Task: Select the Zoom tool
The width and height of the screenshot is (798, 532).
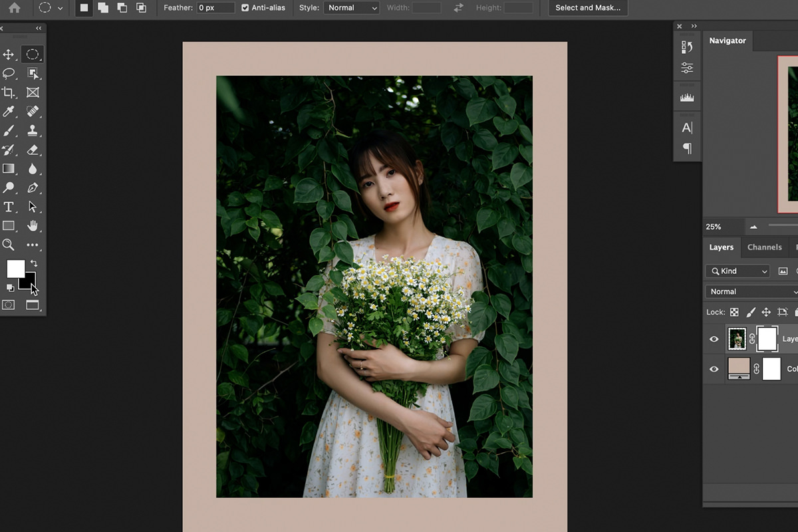Action: coord(9,245)
